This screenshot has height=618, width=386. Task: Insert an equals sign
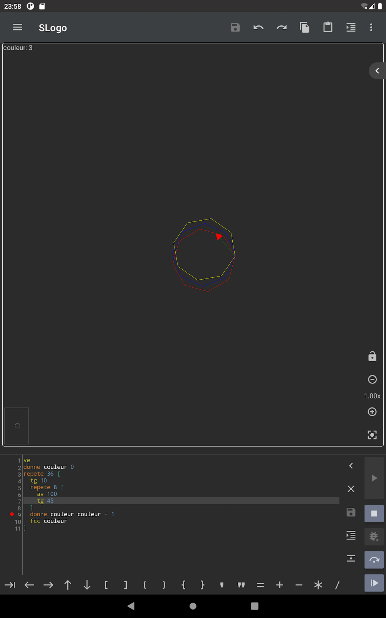click(260, 585)
